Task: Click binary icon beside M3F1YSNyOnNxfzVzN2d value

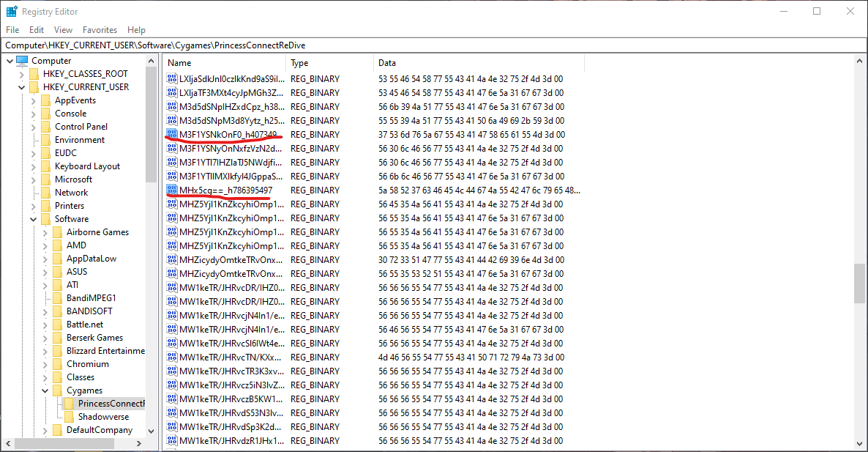Action: click(x=171, y=149)
